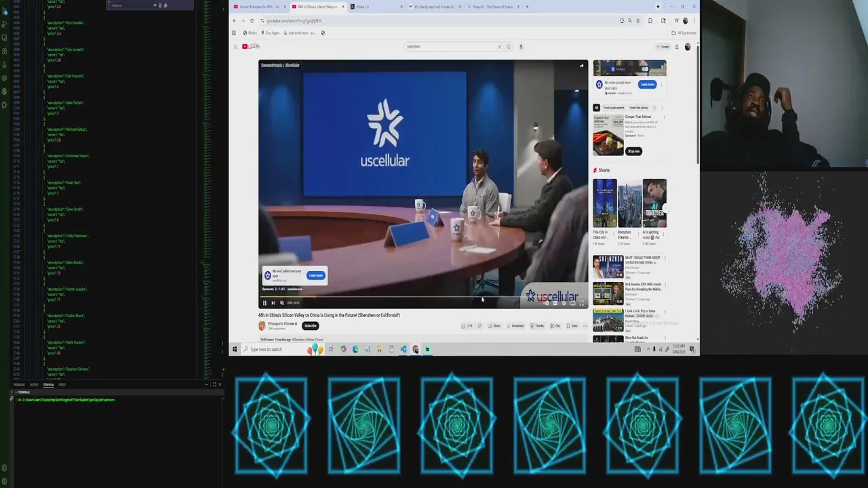Open the Santa Barbara travel vlog thumbnail

[x=608, y=319]
